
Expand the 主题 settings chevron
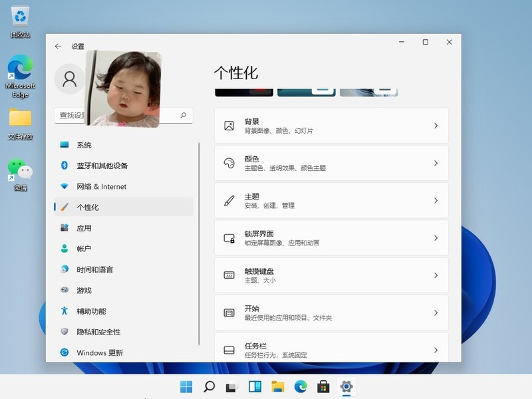tap(437, 200)
